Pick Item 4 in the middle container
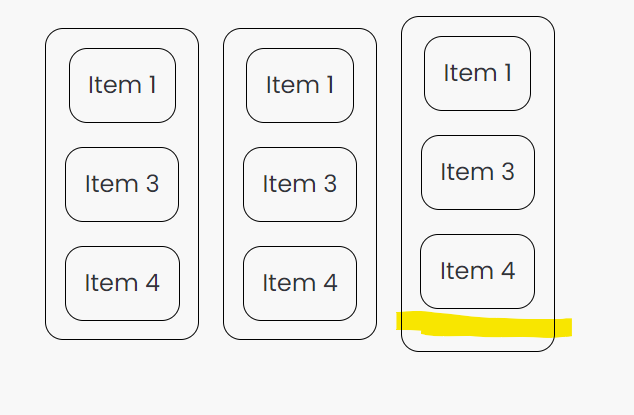This screenshot has width=634, height=415. tap(300, 284)
